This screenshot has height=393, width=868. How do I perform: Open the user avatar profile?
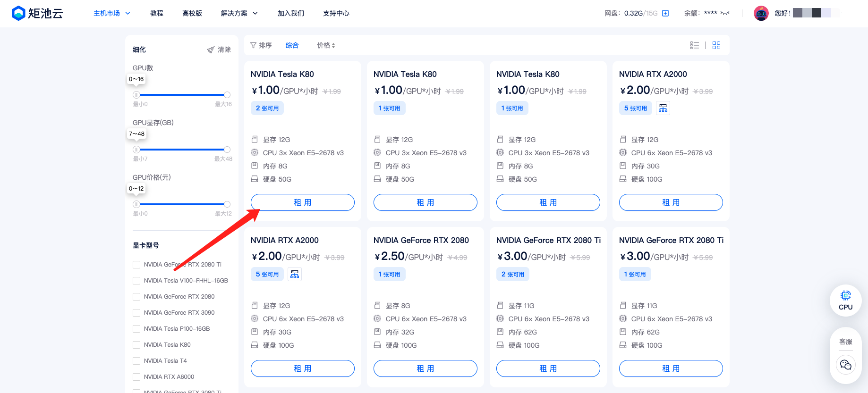(x=761, y=13)
